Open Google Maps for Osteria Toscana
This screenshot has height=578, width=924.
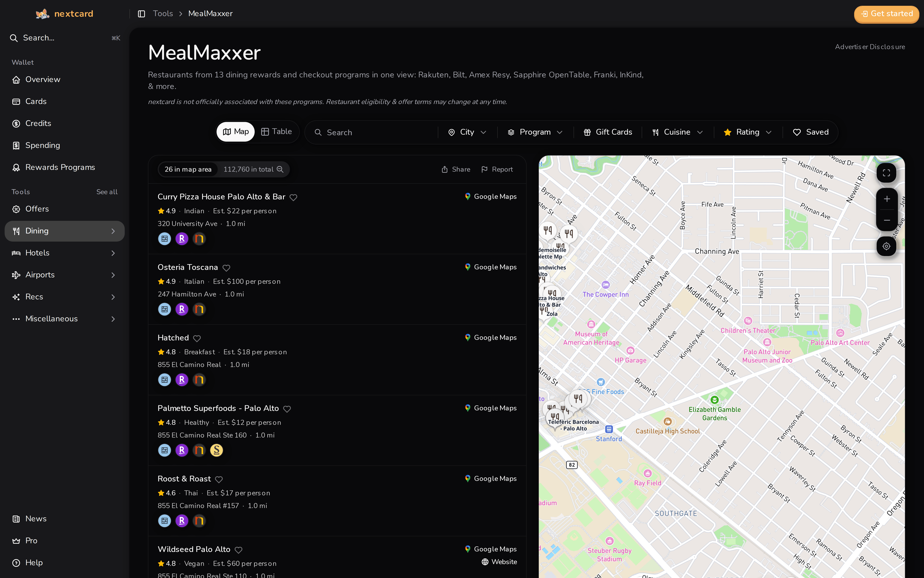point(490,267)
